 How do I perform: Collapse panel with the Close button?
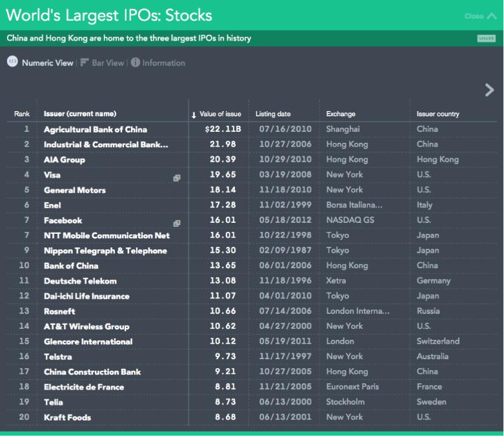pos(480,16)
